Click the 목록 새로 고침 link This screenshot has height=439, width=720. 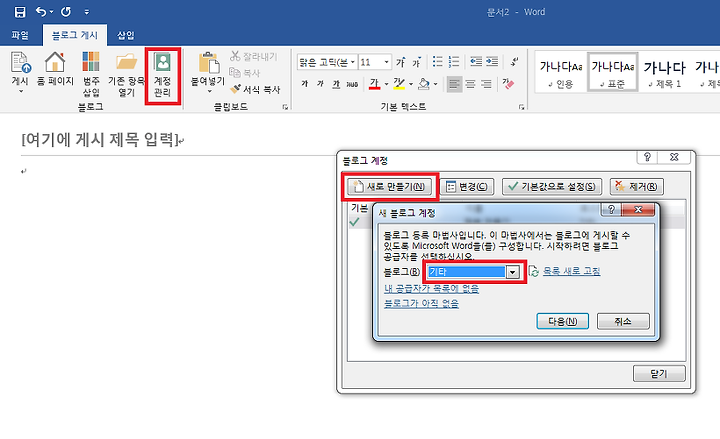click(x=571, y=271)
